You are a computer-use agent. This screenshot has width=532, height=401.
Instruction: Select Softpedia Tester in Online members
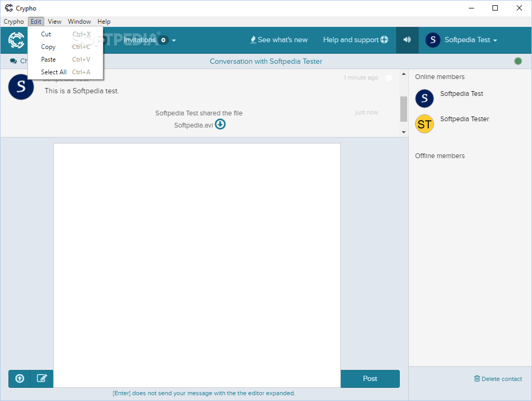(465, 119)
